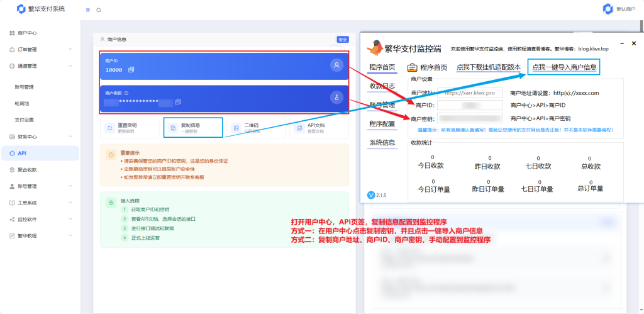Viewport: 644px width, 314px height.
Task: Click the 繁华支付系统 logo icon
Action: click(21, 9)
